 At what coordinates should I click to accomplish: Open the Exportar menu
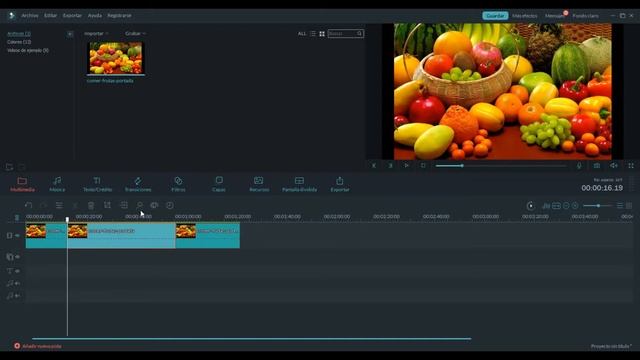click(72, 16)
